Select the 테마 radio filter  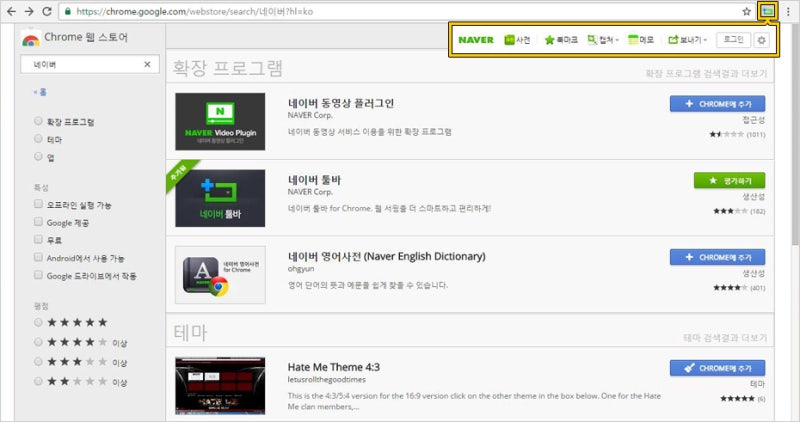[x=38, y=139]
